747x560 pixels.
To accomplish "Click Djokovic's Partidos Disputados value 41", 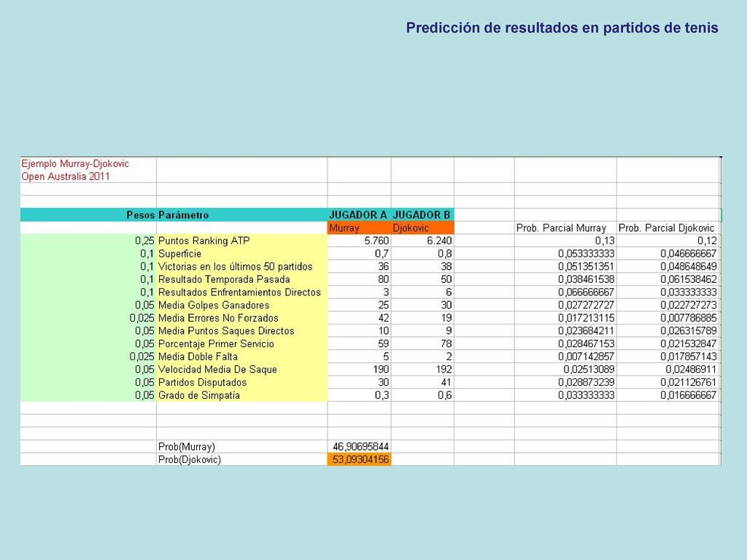I will [x=446, y=382].
